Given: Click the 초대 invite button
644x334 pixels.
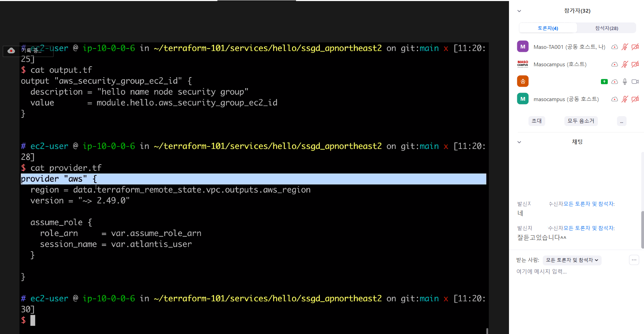Looking at the screenshot, I should 536,121.
